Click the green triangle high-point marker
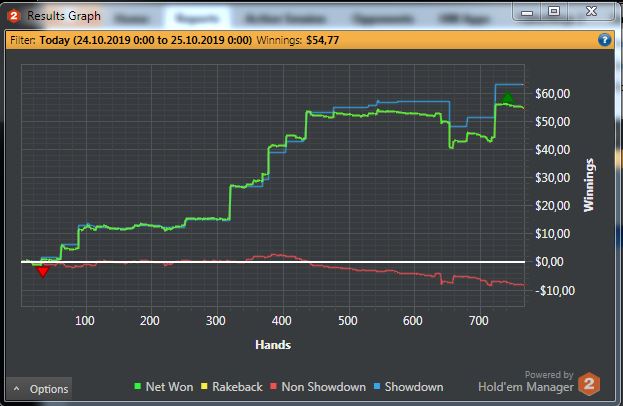 pos(507,98)
